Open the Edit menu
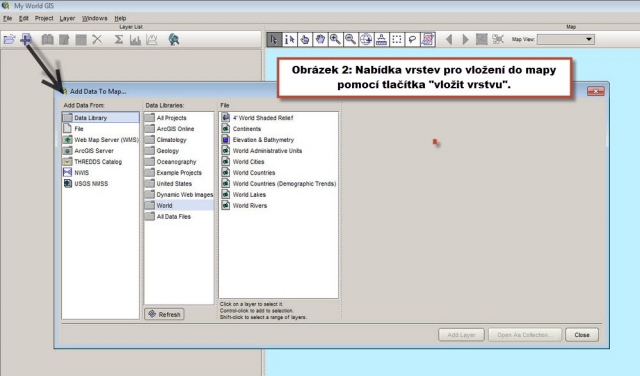640x376 pixels. pos(24,18)
